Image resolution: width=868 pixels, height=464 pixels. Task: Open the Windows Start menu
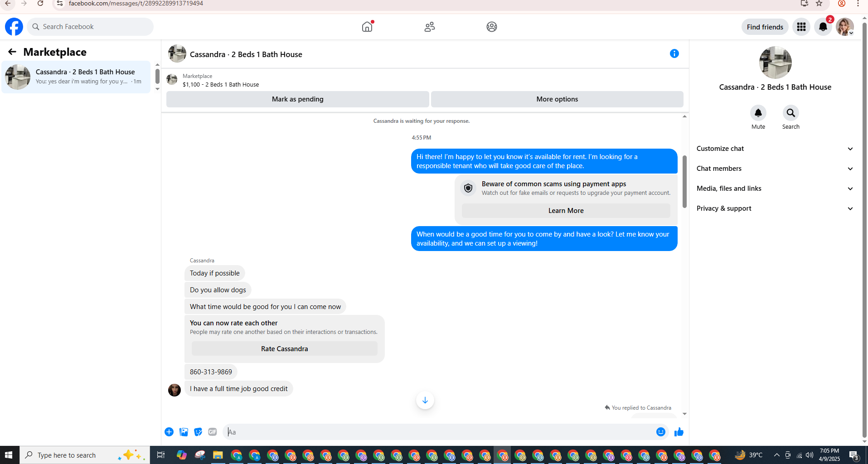9,455
